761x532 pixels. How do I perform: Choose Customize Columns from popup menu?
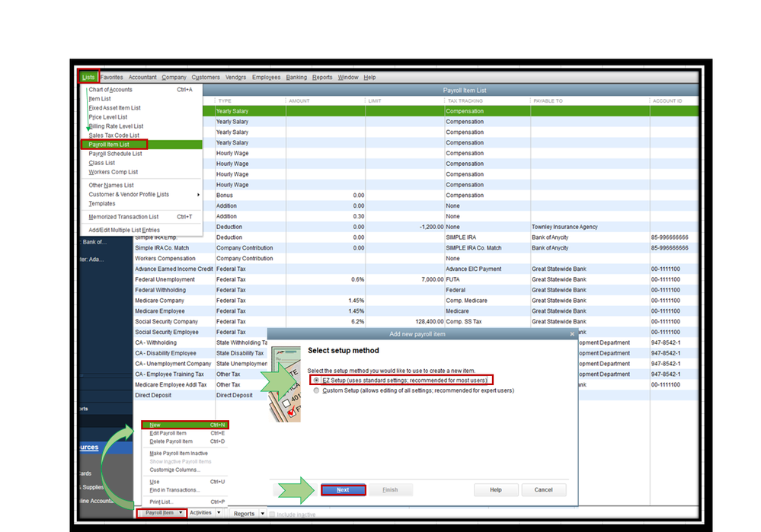tap(185, 470)
